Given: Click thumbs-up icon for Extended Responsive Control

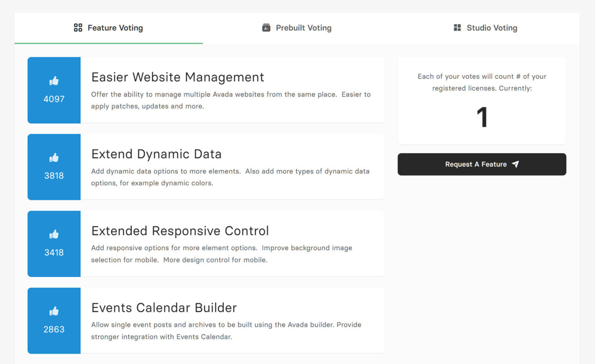Looking at the screenshot, I should point(54,234).
